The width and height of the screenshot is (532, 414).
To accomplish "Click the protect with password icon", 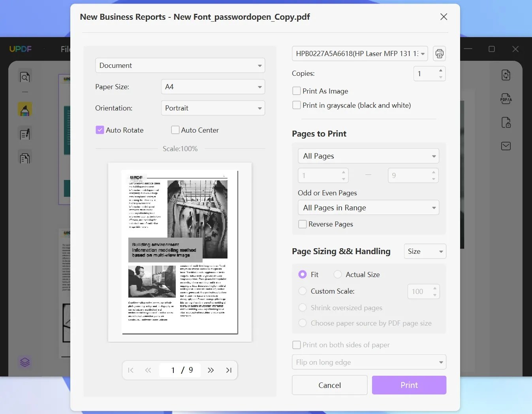I will tap(506, 123).
